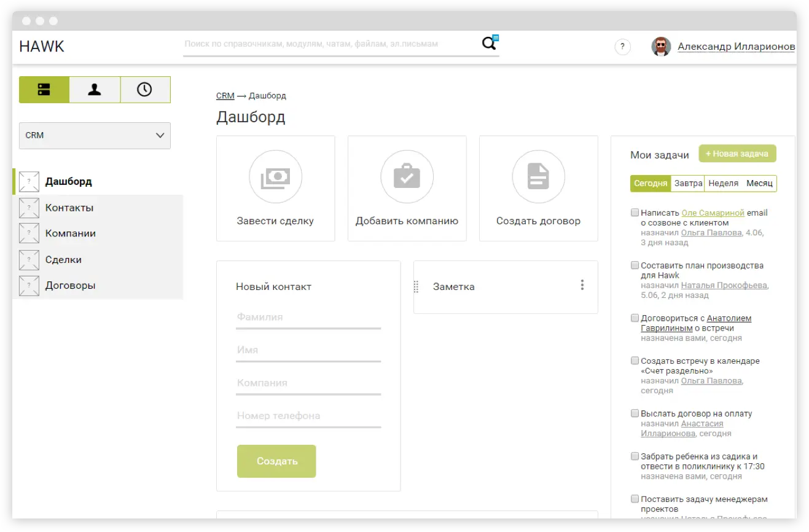Click placeholder icon next to Сделки

(x=29, y=259)
